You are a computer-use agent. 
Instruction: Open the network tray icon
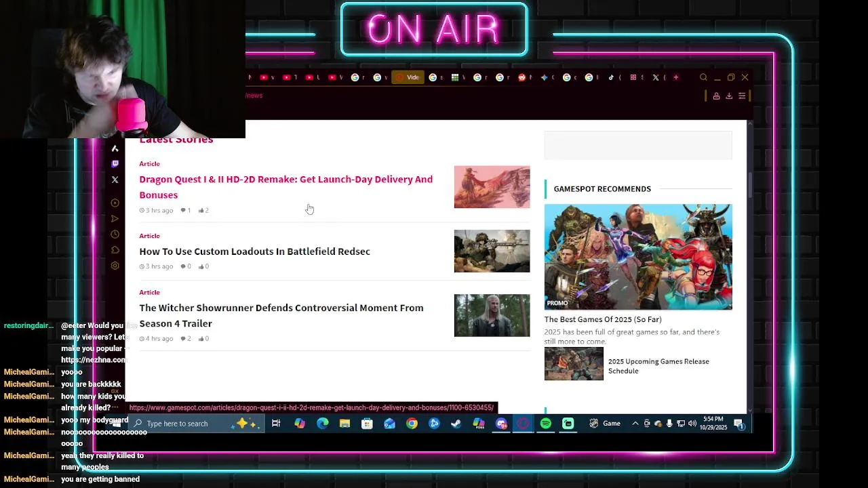[x=681, y=424]
